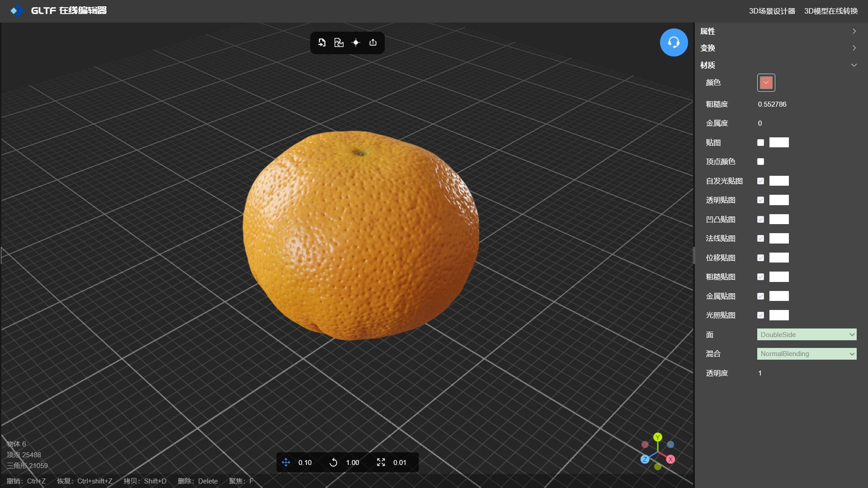This screenshot has height=488, width=868.
Task: Toggle the 顶点颜色 checkbox
Action: click(x=760, y=161)
